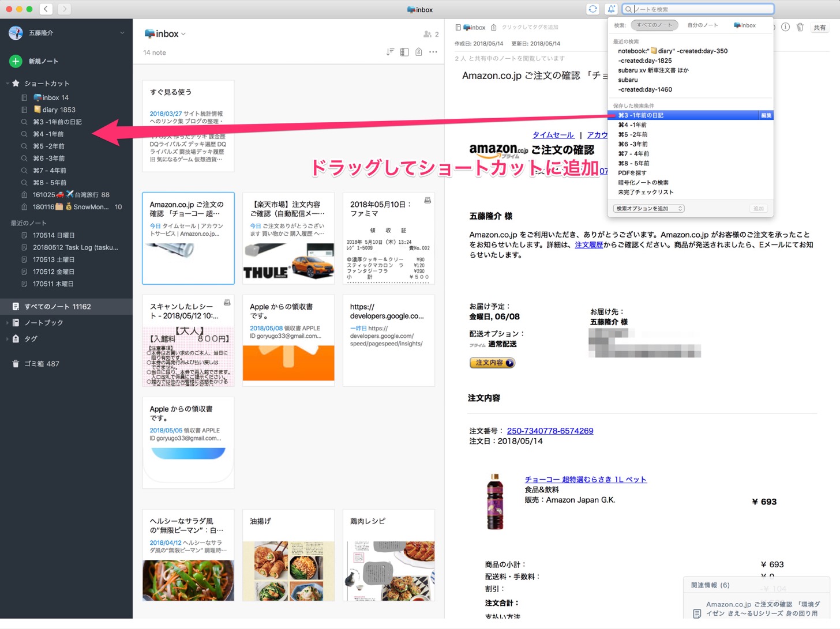Click the sort order icon above the note list

click(x=390, y=52)
